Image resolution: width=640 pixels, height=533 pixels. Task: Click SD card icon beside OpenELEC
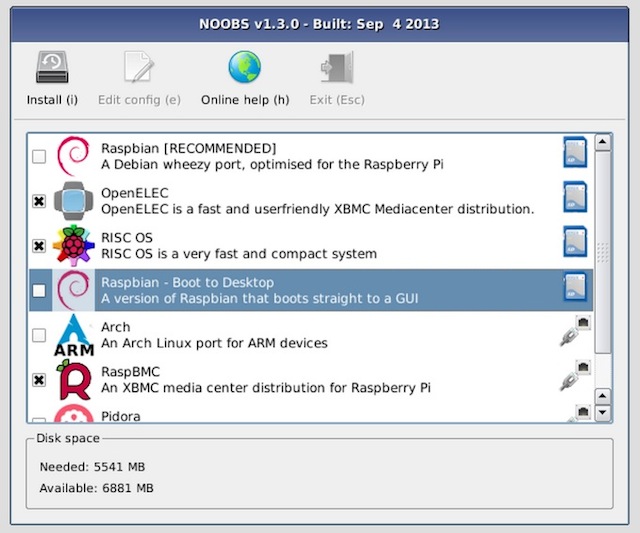tap(574, 197)
